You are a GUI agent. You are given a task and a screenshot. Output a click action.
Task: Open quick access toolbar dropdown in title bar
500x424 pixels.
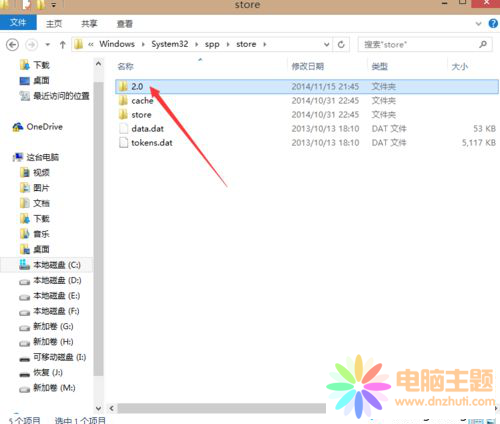pyautogui.click(x=54, y=5)
